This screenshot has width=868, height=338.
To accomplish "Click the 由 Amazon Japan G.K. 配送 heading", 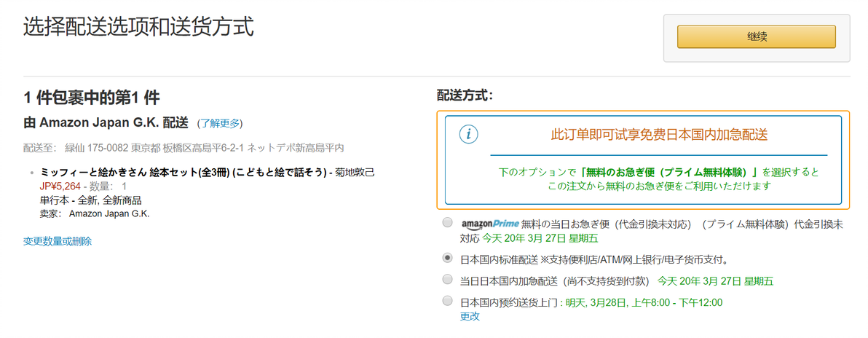I will pyautogui.click(x=106, y=122).
